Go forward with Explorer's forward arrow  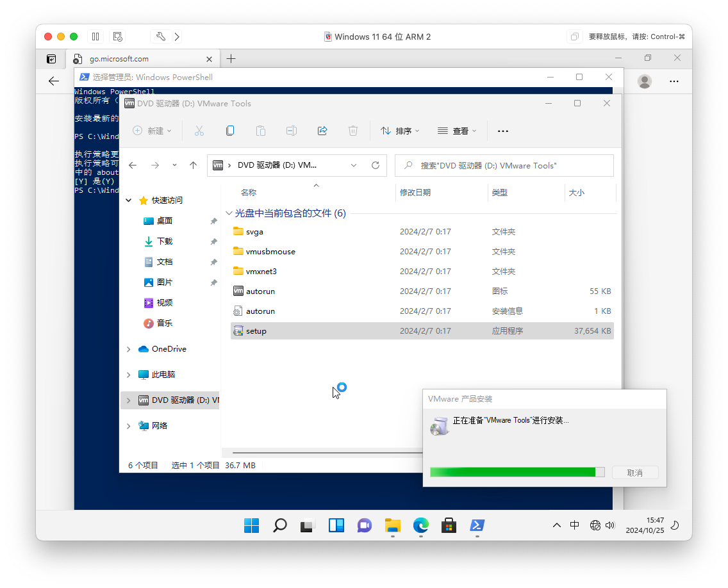pos(155,165)
